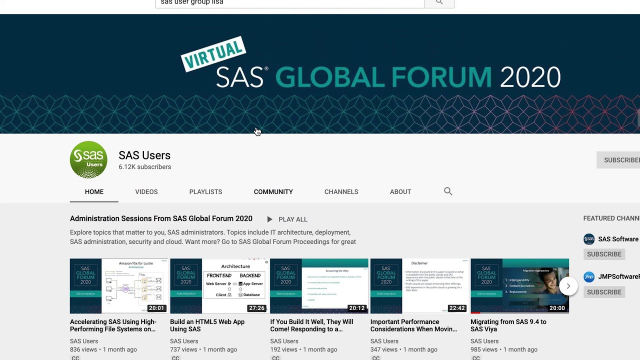The height and width of the screenshot is (360, 640).
Task: Click title Migrating from SAS 9.4 to SAS Viya
Action: coord(508,325)
